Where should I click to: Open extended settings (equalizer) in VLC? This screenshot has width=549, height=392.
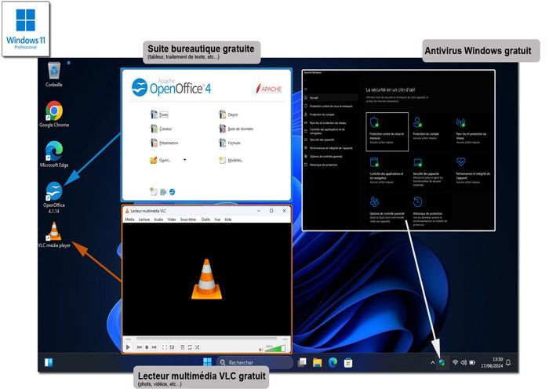(x=172, y=347)
